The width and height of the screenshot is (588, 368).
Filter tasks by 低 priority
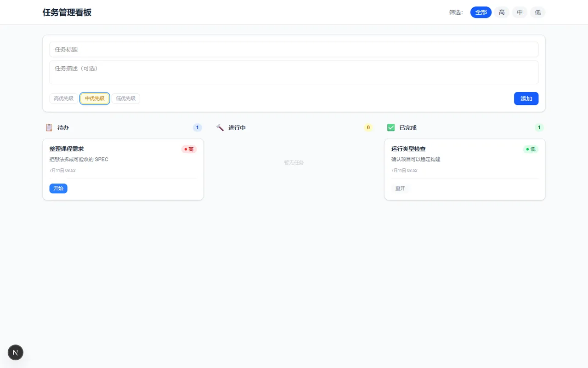click(x=538, y=12)
